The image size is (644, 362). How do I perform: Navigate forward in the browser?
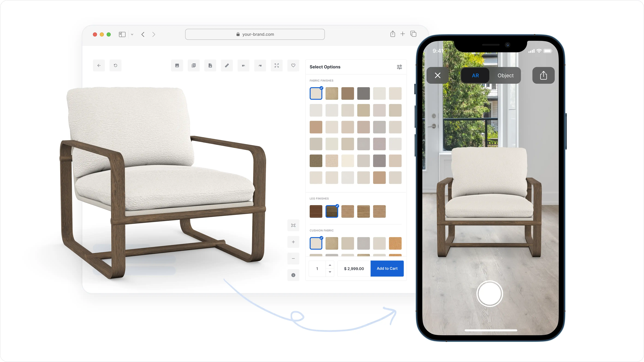click(154, 34)
